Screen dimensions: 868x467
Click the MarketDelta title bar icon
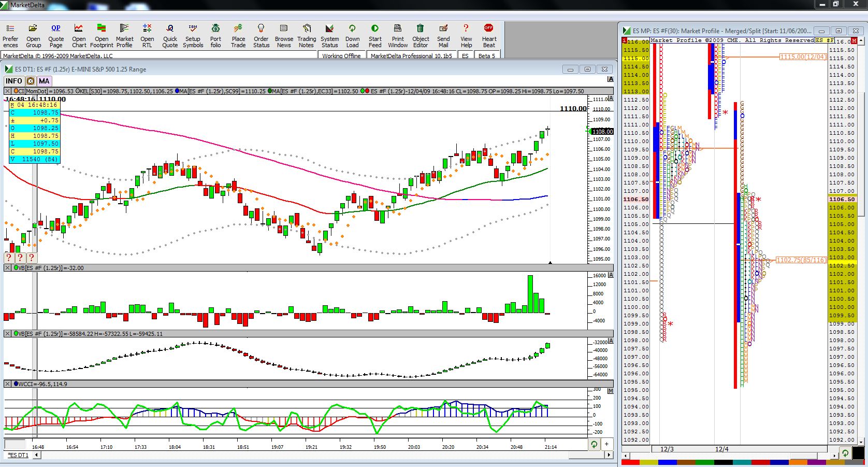5,5
